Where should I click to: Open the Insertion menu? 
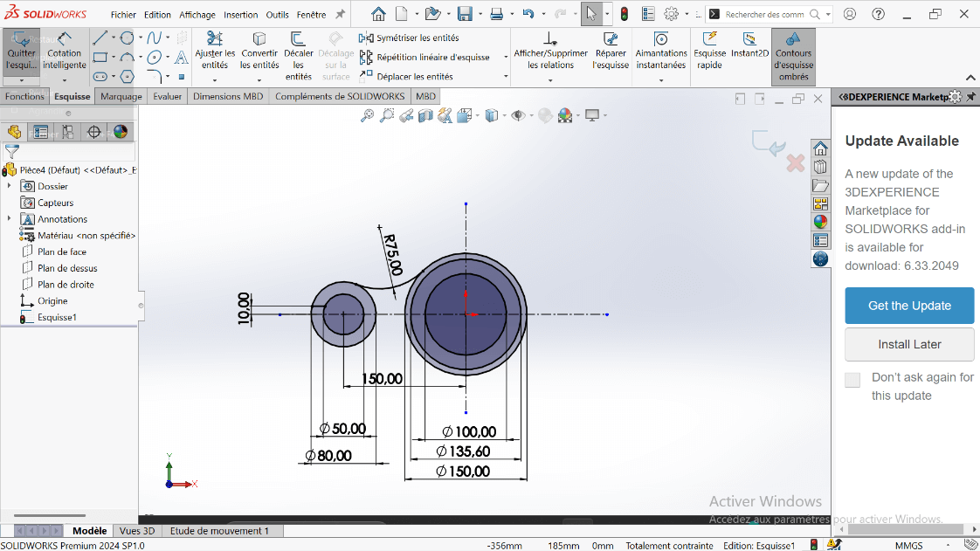240,15
